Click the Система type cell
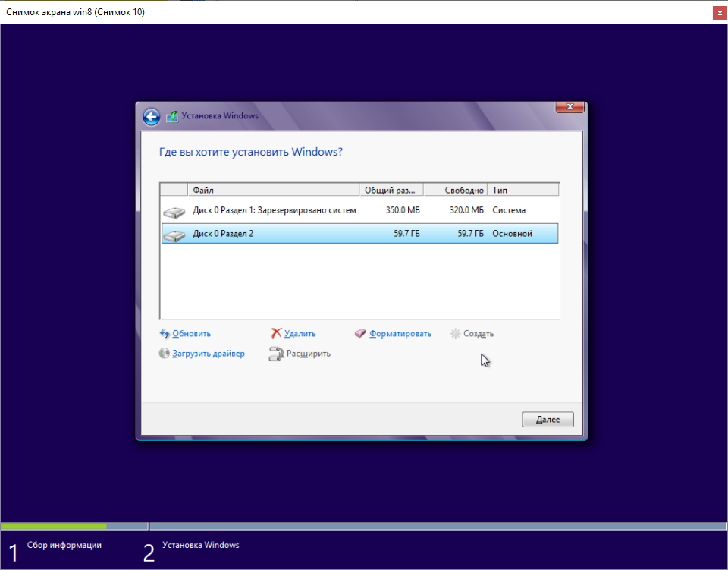This screenshot has width=728, height=570. coord(509,210)
